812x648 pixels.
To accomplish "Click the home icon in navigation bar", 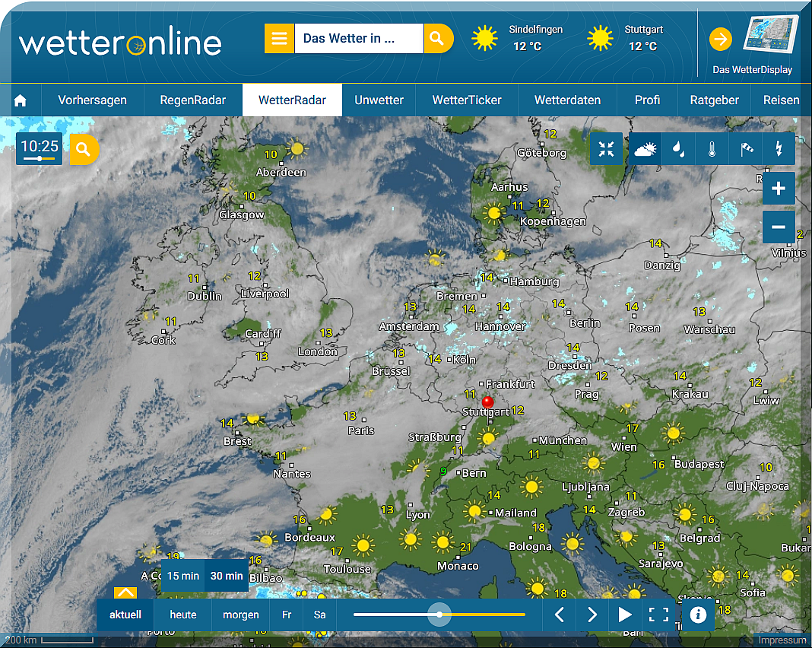I will tap(21, 100).
